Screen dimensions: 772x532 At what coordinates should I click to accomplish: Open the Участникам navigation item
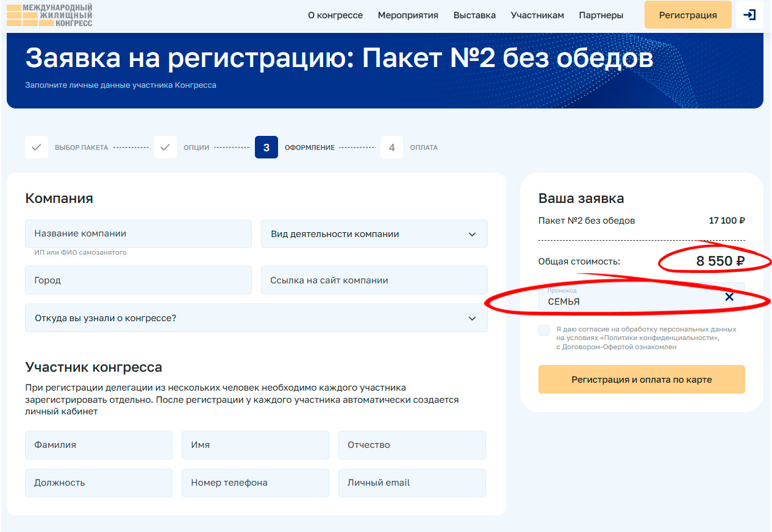tap(537, 15)
